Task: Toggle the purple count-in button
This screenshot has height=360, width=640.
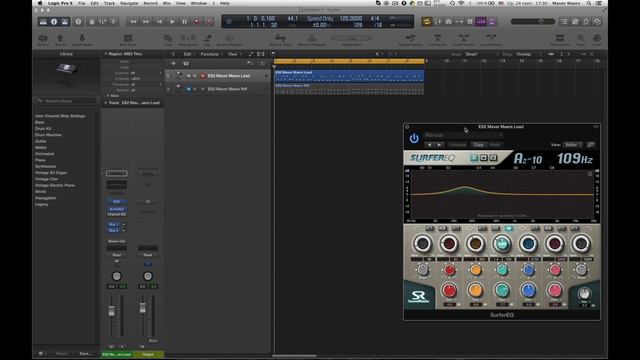Action: click(481, 22)
